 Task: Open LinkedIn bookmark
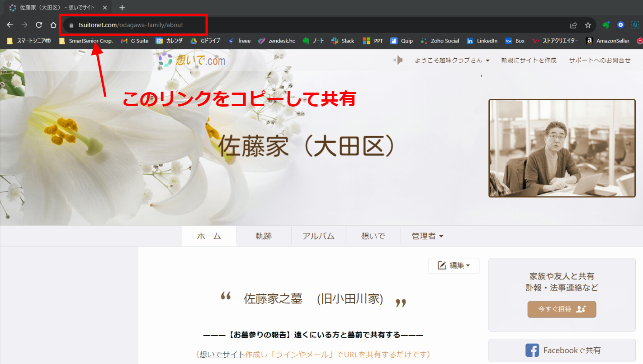482,41
